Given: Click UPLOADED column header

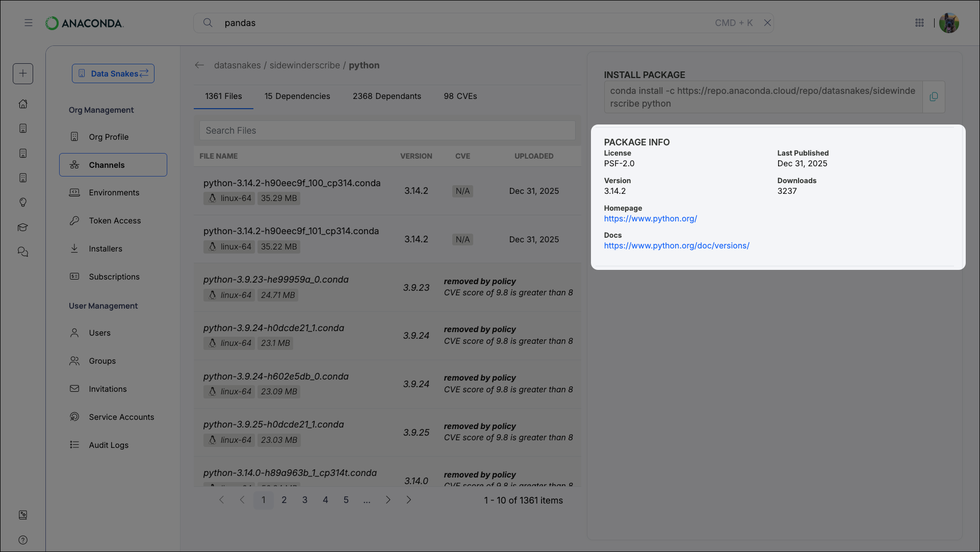Looking at the screenshot, I should [534, 156].
